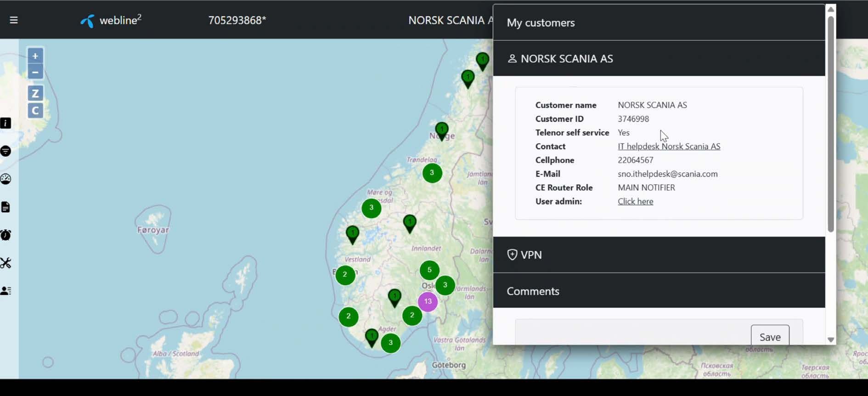868x396 pixels.
Task: Click cluster marker 3 east of Oslo
Action: [445, 285]
